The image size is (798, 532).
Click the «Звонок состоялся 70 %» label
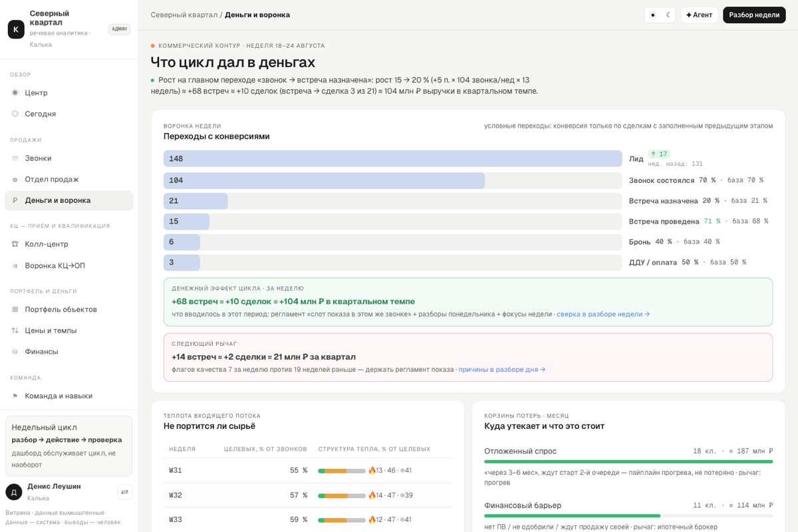coord(672,180)
